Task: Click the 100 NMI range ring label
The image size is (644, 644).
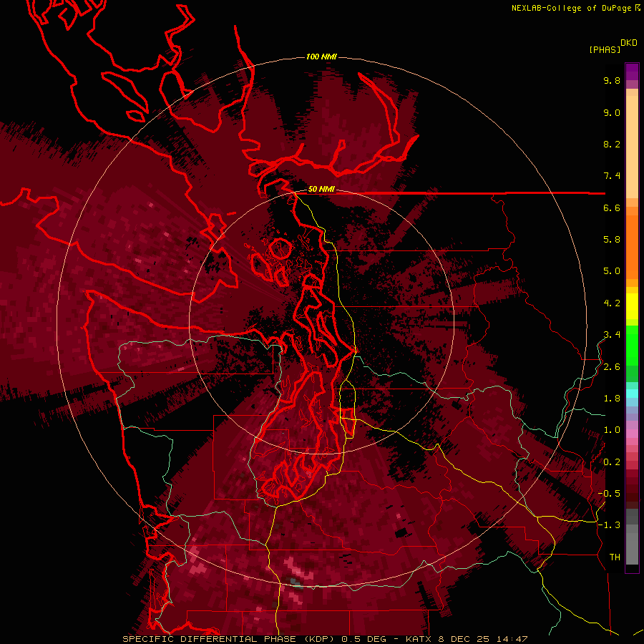Action: [x=321, y=57]
